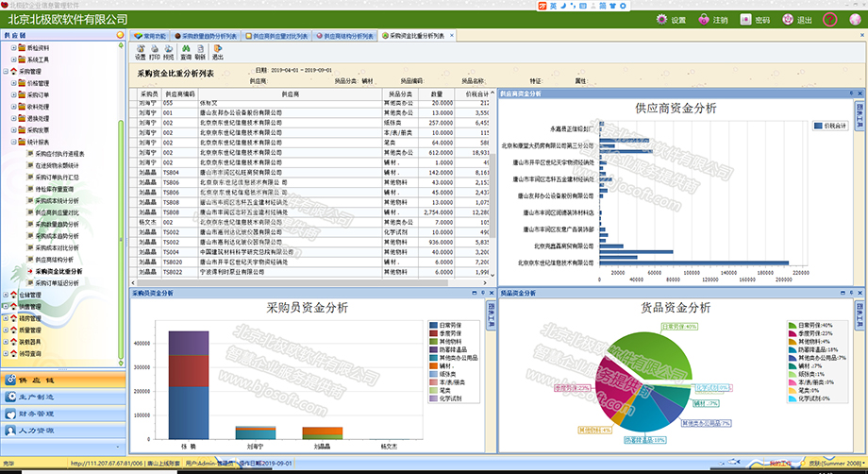Screen dimensions: 868x474
Task: Expand the 系统工具 tree folder
Action: tap(14, 59)
